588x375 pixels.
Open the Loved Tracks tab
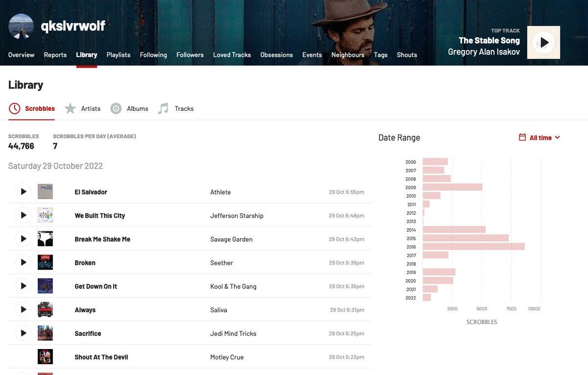(232, 55)
